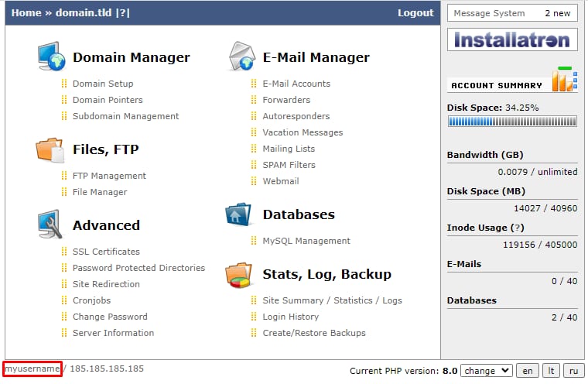Open MySQL Management
Image resolution: width=588 pixels, height=384 pixels.
(x=306, y=241)
